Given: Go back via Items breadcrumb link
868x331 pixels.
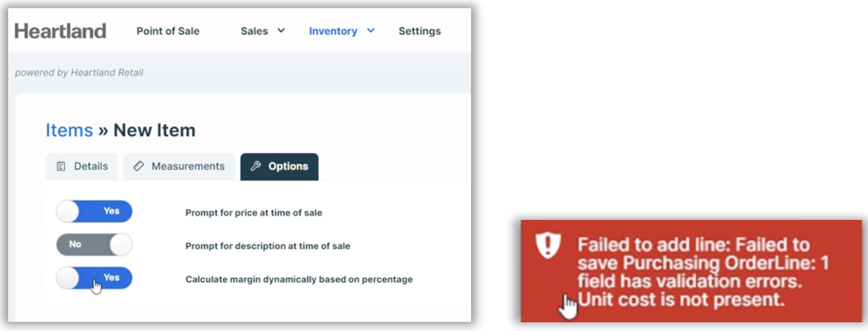Looking at the screenshot, I should pyautogui.click(x=69, y=130).
